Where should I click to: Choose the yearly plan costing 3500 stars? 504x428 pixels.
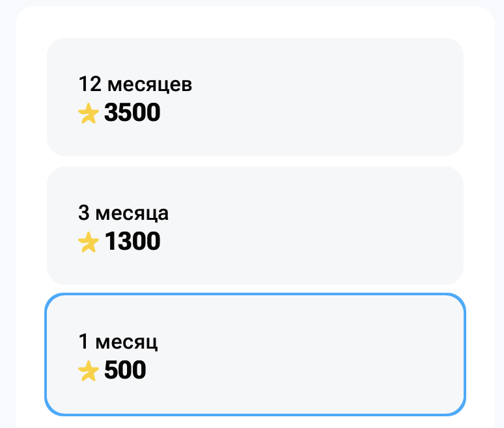coord(255,97)
